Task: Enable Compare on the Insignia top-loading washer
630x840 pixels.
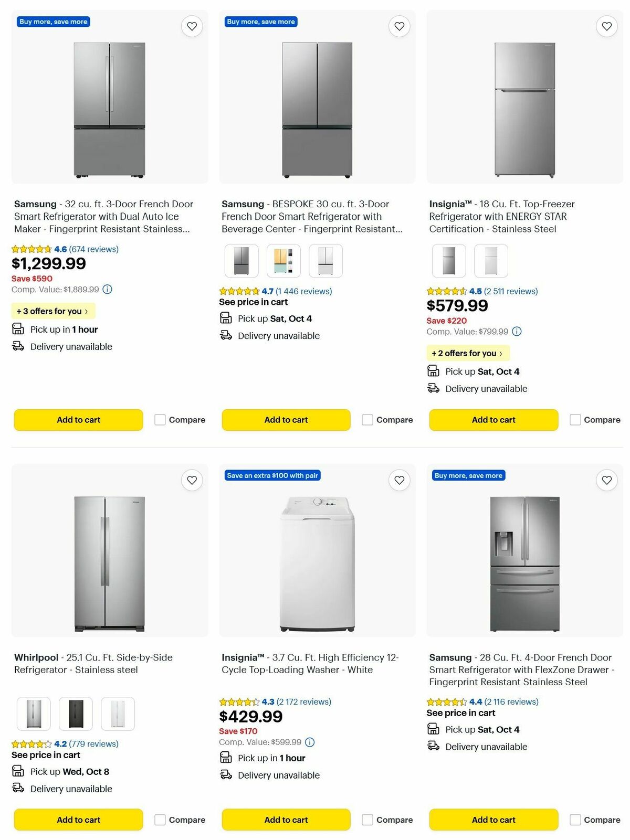Action: [366, 820]
